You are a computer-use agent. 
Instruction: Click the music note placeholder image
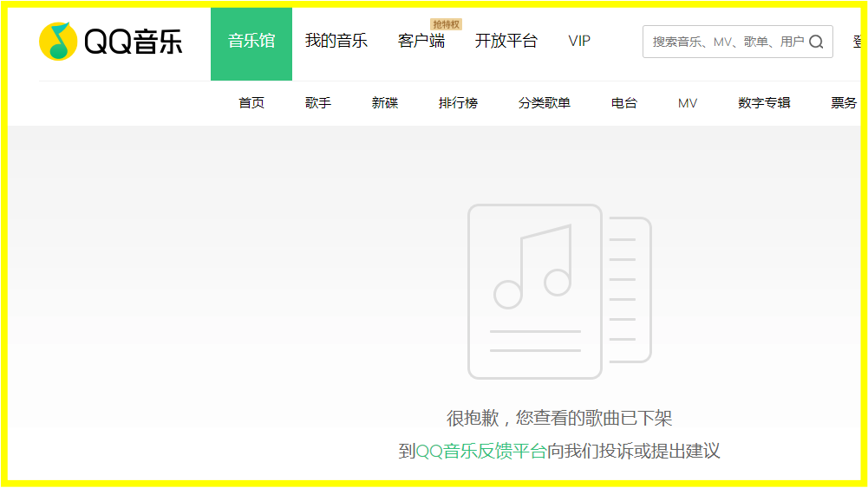(559, 291)
